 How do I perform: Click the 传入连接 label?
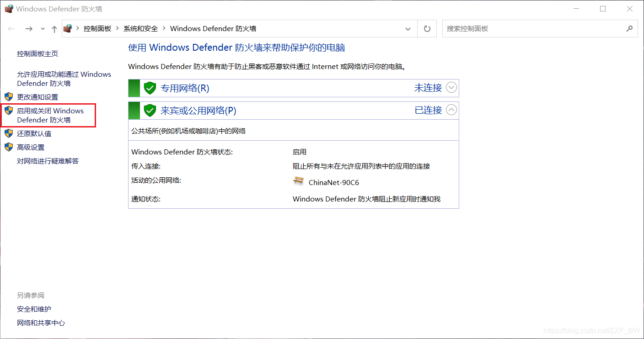(x=146, y=166)
